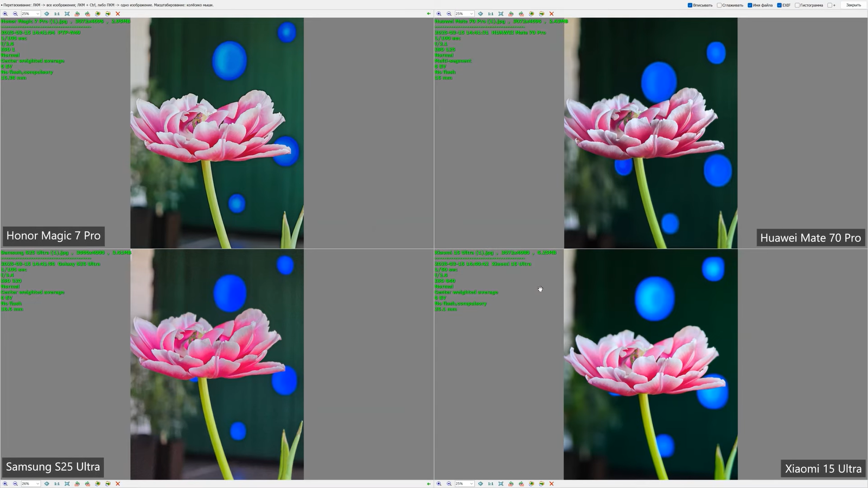The width and height of the screenshot is (868, 488).
Task: Rotate the Huawei Mate 70 Pro image left
Action: (512, 14)
